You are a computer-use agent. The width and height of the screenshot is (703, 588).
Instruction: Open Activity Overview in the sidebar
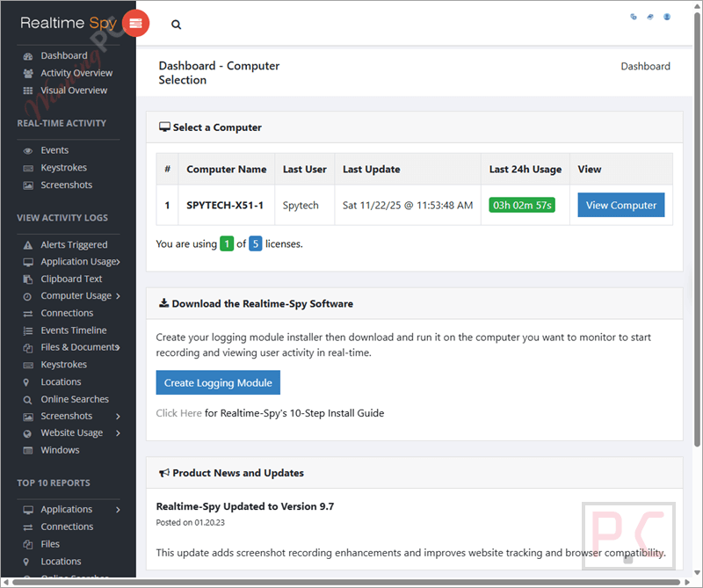tap(76, 73)
